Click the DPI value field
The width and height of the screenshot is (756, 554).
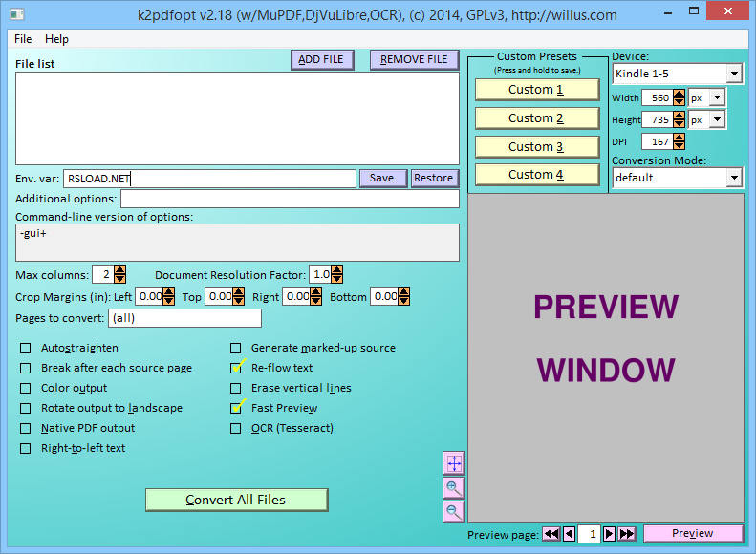[658, 141]
